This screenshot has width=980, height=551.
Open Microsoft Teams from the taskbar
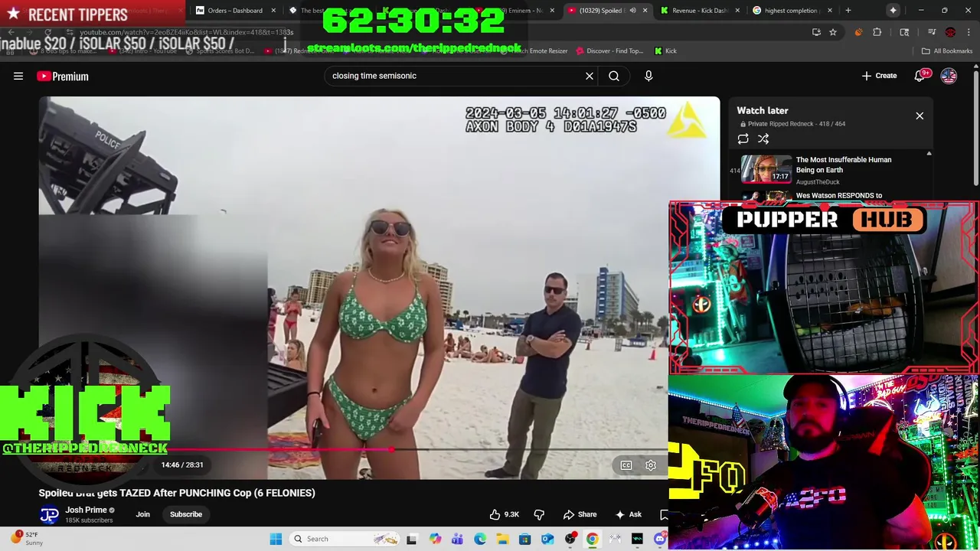[x=457, y=539]
